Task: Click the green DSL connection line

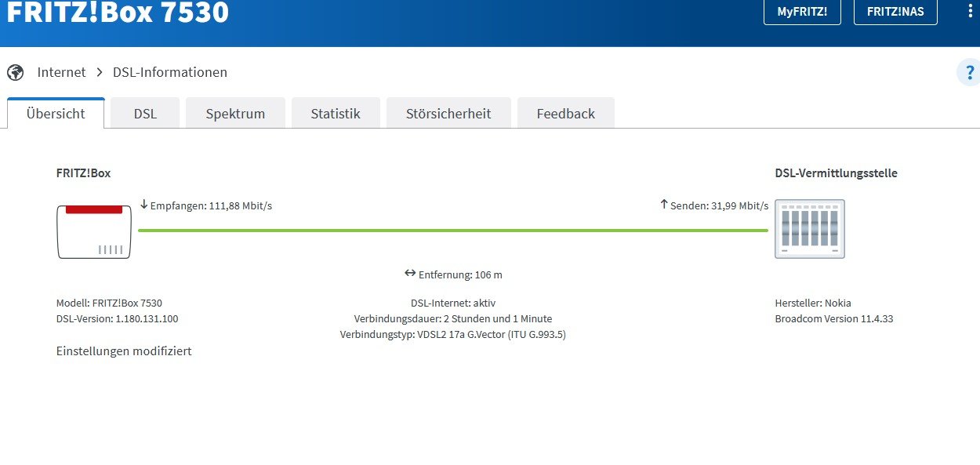Action: (x=453, y=231)
